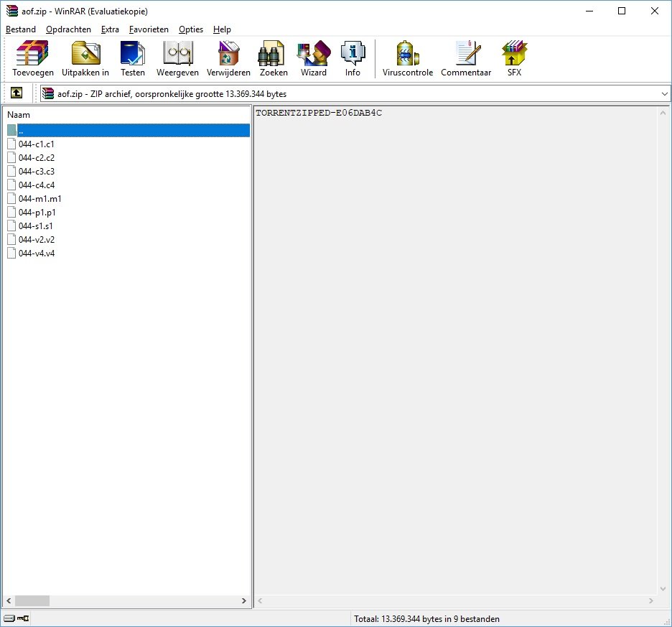Click the Verwijderen toolbar icon

[228, 59]
